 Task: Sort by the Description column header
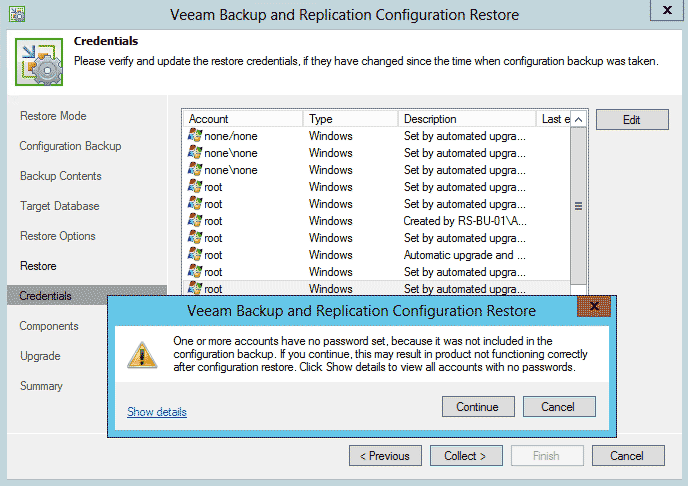pos(467,119)
